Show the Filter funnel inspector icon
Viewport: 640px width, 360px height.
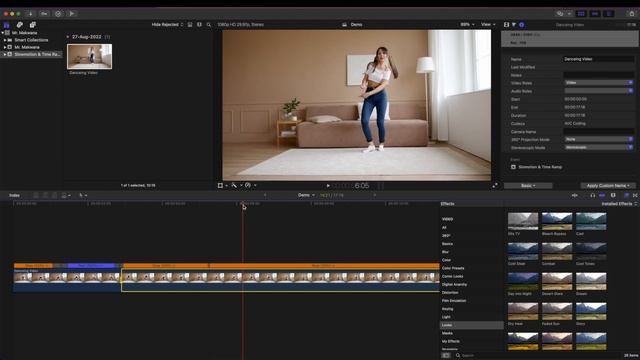[x=514, y=24]
